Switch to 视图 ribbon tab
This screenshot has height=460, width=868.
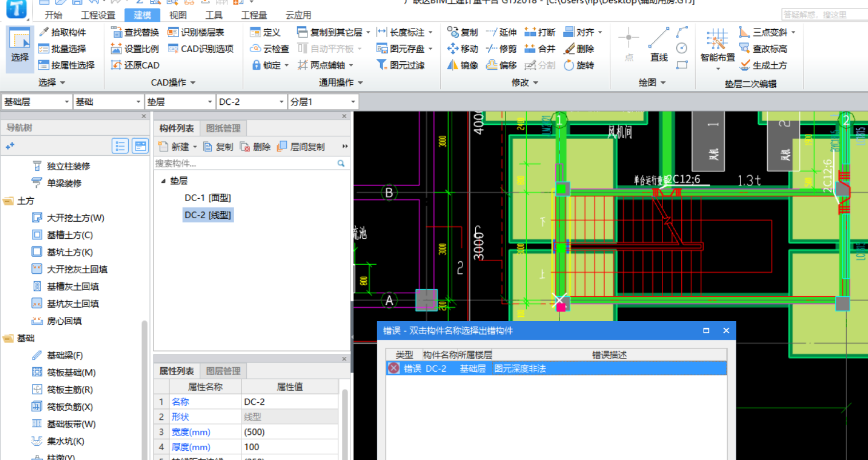[178, 15]
